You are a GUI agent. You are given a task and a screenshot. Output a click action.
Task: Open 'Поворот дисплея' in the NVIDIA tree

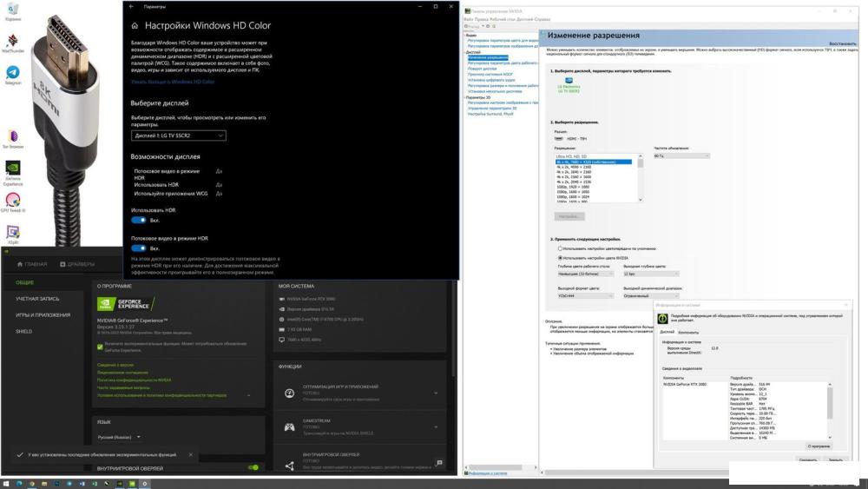click(482, 69)
